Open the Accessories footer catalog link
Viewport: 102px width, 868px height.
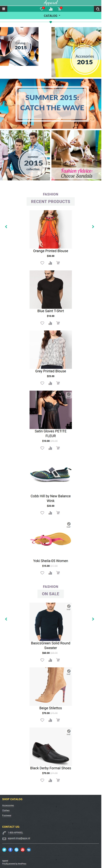coord(8,805)
